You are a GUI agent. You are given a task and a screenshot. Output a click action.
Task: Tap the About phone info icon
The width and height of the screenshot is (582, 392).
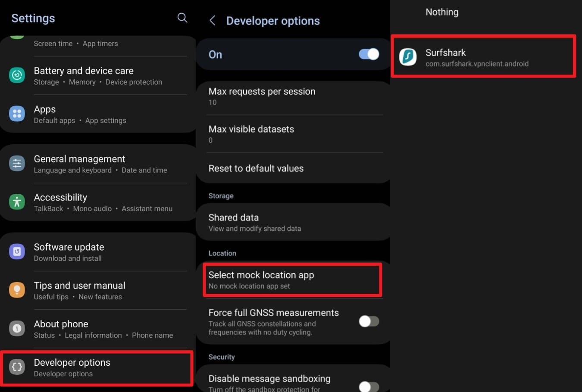(17, 329)
